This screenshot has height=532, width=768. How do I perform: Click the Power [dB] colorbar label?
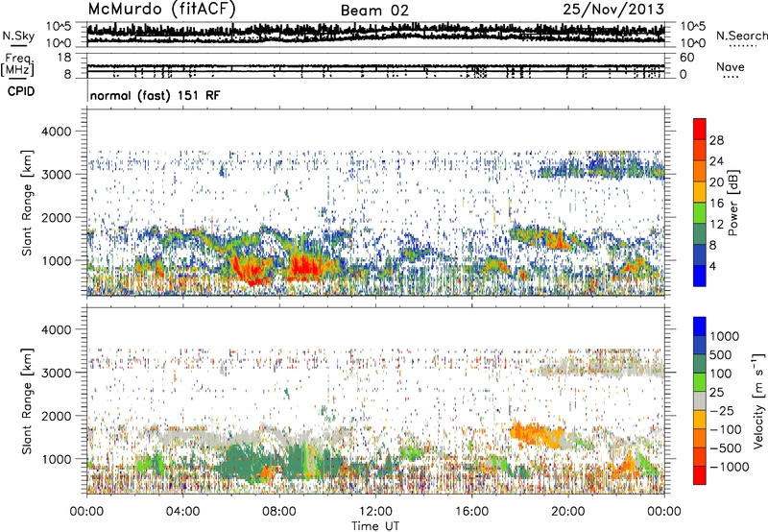pos(732,203)
